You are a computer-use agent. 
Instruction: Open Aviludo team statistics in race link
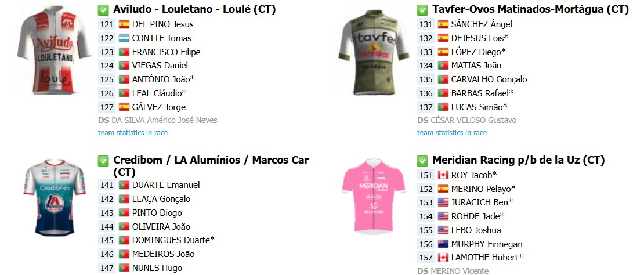click(x=133, y=133)
